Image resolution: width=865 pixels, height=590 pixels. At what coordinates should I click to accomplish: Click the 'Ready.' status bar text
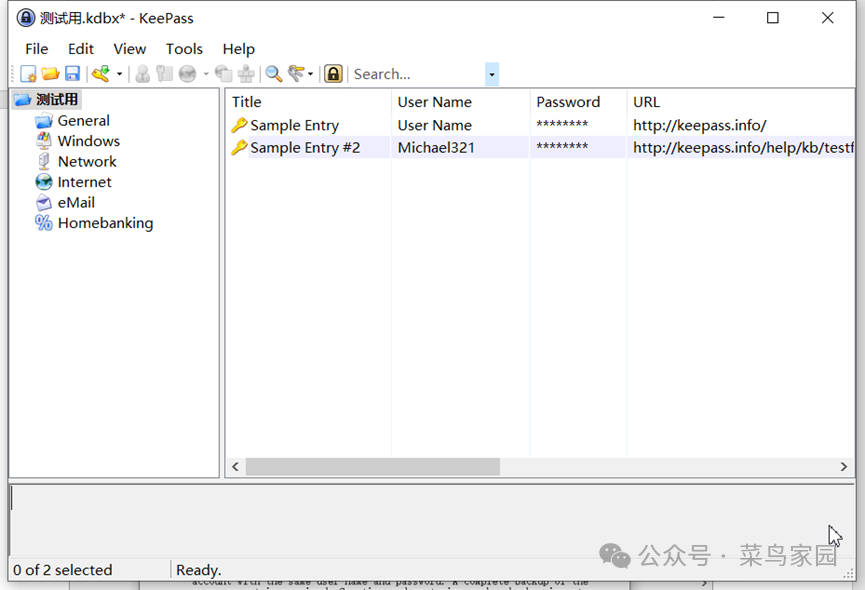pos(199,570)
